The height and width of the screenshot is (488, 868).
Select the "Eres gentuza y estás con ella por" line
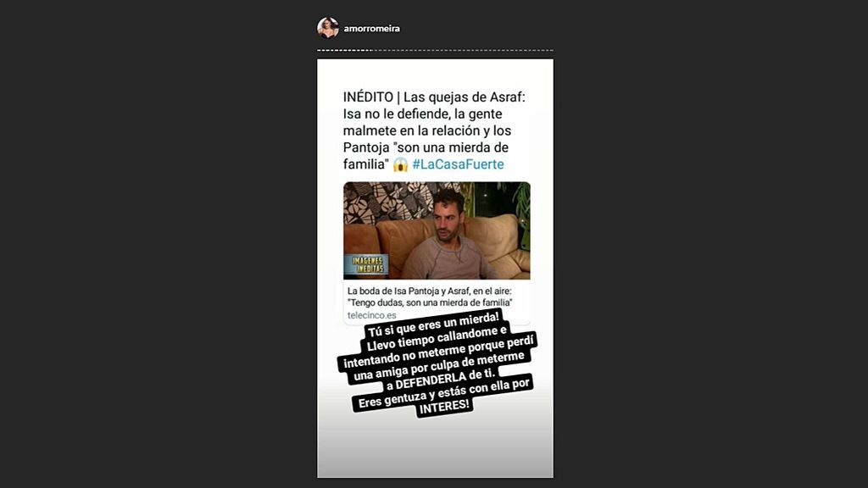[444, 393]
